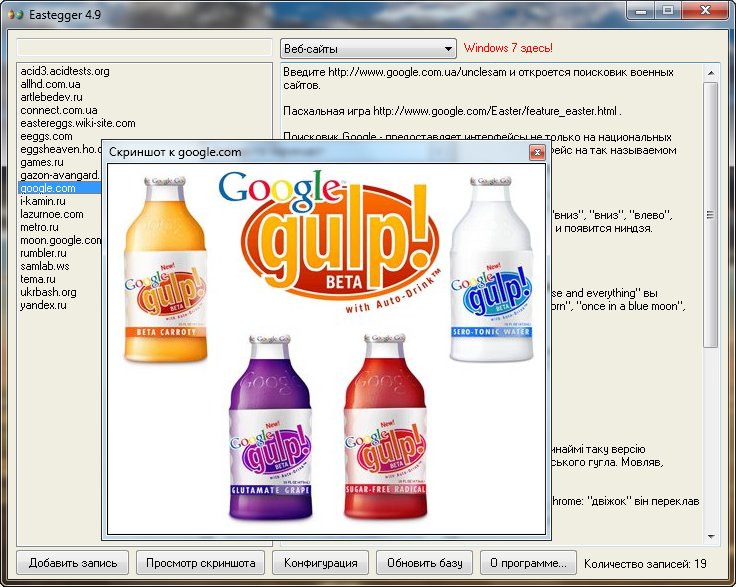The height and width of the screenshot is (587, 736).
Task: Open Конфигурация settings
Action: coord(321,563)
